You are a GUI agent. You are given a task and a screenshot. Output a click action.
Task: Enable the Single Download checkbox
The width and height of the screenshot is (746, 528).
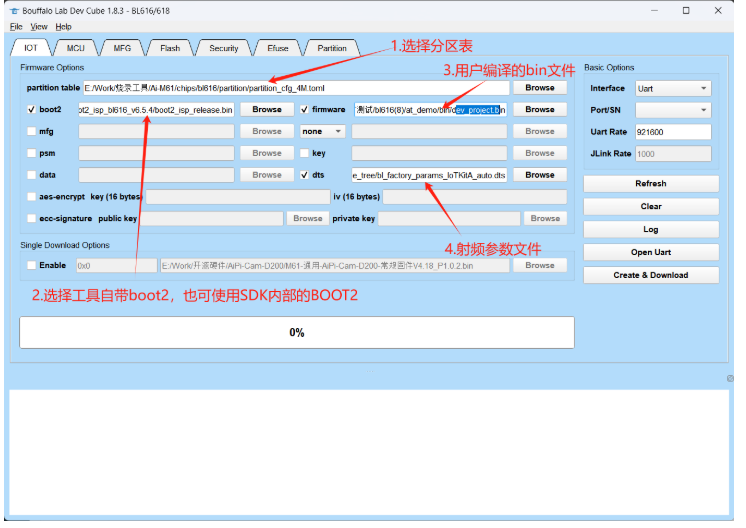(x=32, y=265)
